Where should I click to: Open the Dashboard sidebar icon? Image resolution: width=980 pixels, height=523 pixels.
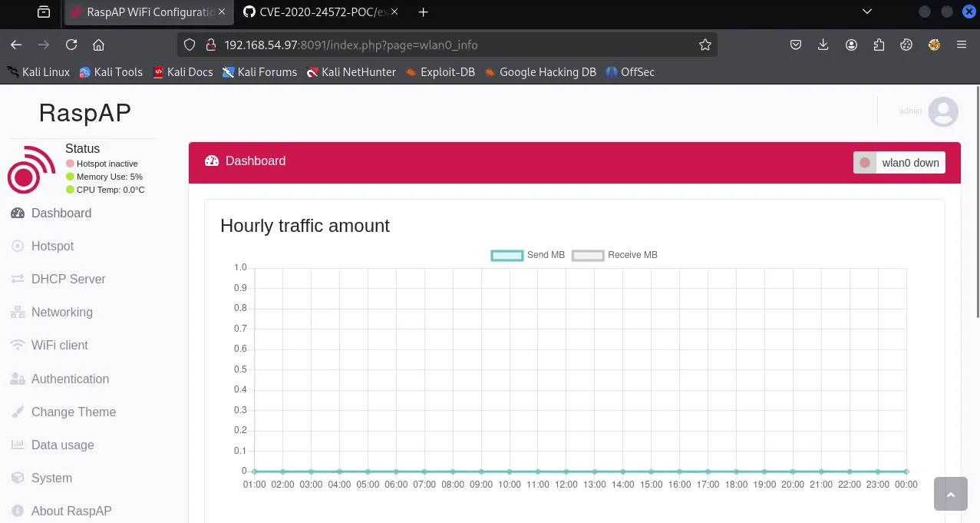click(17, 213)
